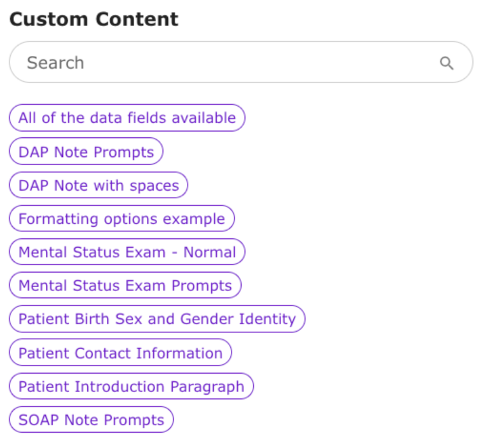Click the Patient Contact Information pill
The height and width of the screenshot is (448, 482).
point(120,353)
